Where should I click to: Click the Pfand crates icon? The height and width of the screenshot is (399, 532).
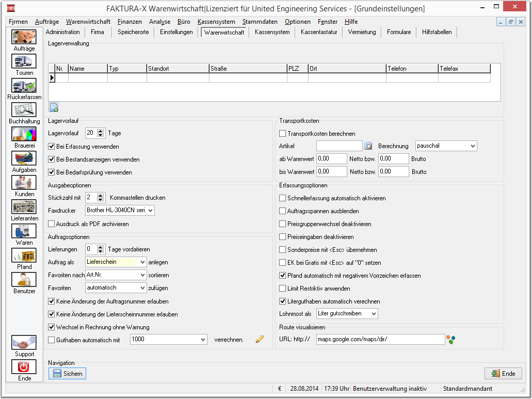24,256
